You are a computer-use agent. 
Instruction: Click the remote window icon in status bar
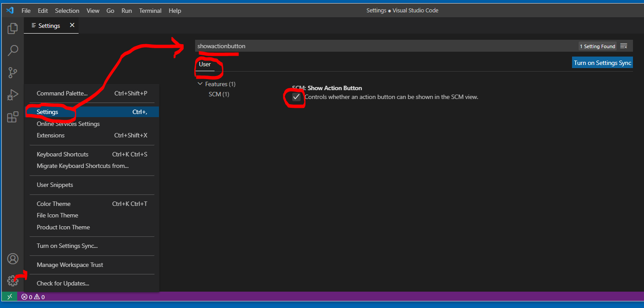tap(9, 297)
